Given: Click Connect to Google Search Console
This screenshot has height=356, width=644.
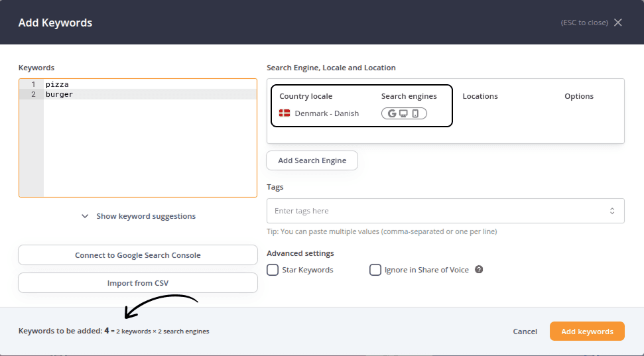Looking at the screenshot, I should pyautogui.click(x=138, y=255).
